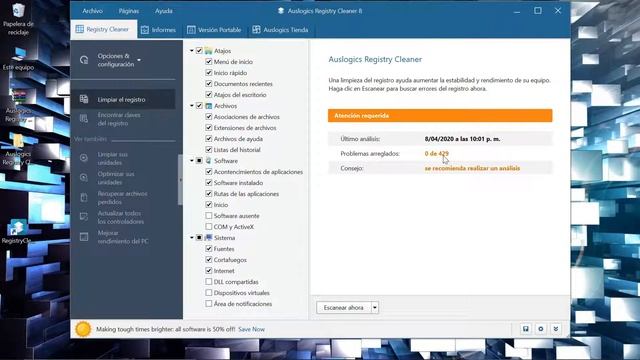Click the Limpiar sus unidades icon

pos(84,158)
